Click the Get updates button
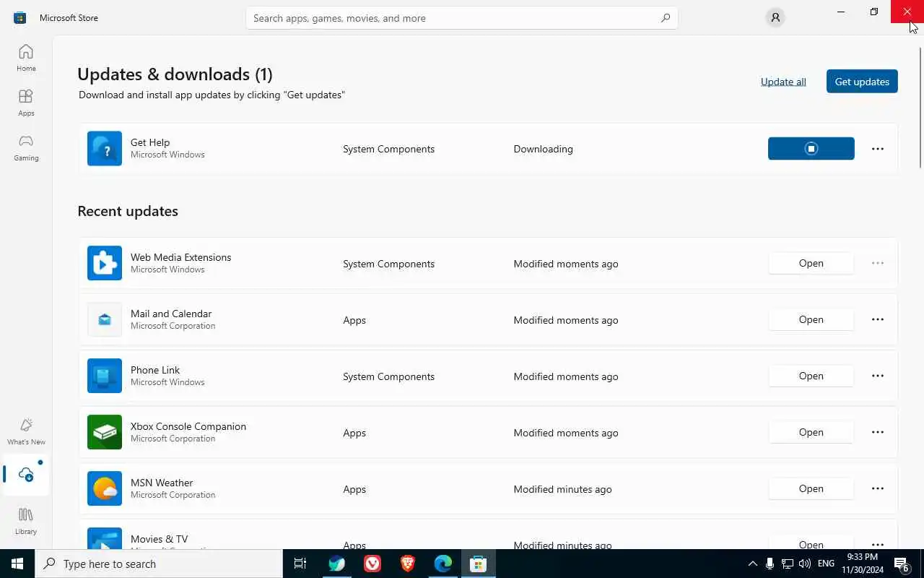This screenshot has width=924, height=578. coord(862,82)
